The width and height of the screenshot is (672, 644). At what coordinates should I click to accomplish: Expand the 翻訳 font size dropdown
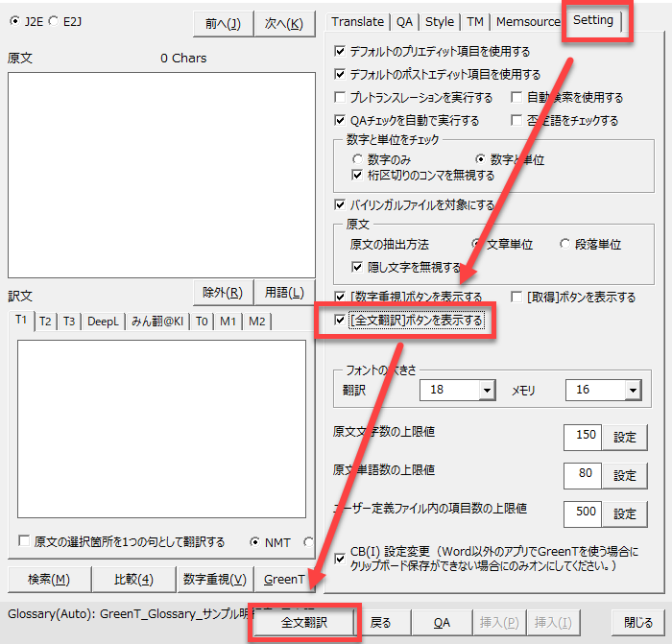point(487,391)
